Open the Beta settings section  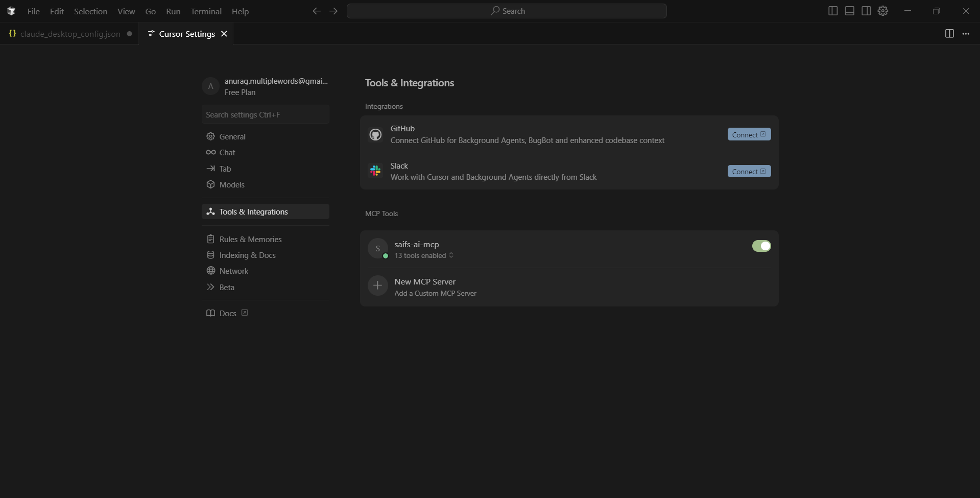[x=266, y=287]
